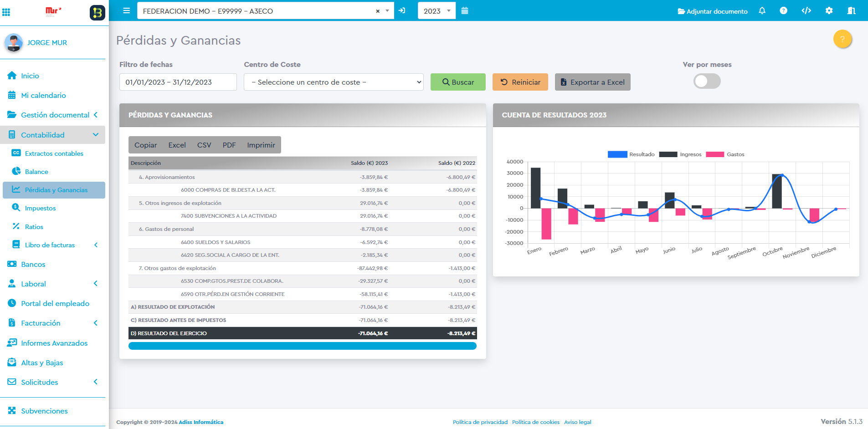Screen dimensions: 868x429
Task: Click Exportar a Excel button
Action: pos(592,82)
